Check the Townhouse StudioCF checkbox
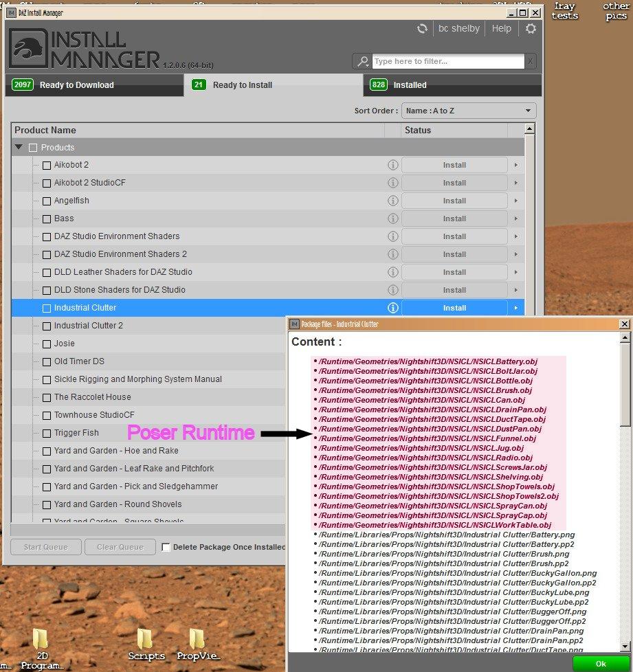 (x=47, y=416)
